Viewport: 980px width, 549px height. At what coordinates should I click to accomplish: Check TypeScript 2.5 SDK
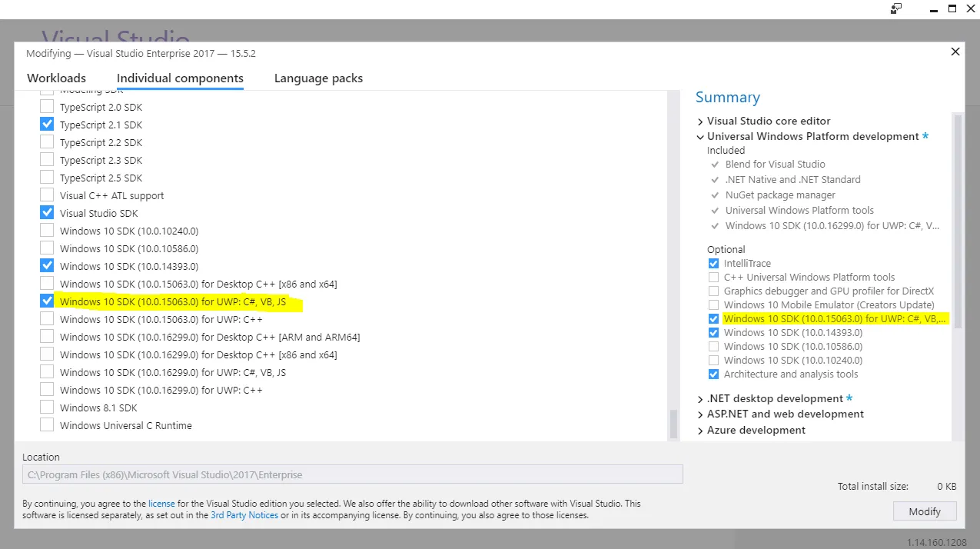[46, 178]
